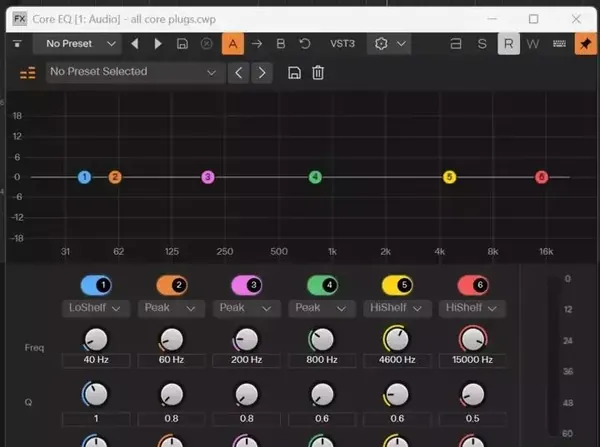Open band 6 HiShelf filter type dropdown
Viewport: 600px width, 447px height.
pos(473,308)
